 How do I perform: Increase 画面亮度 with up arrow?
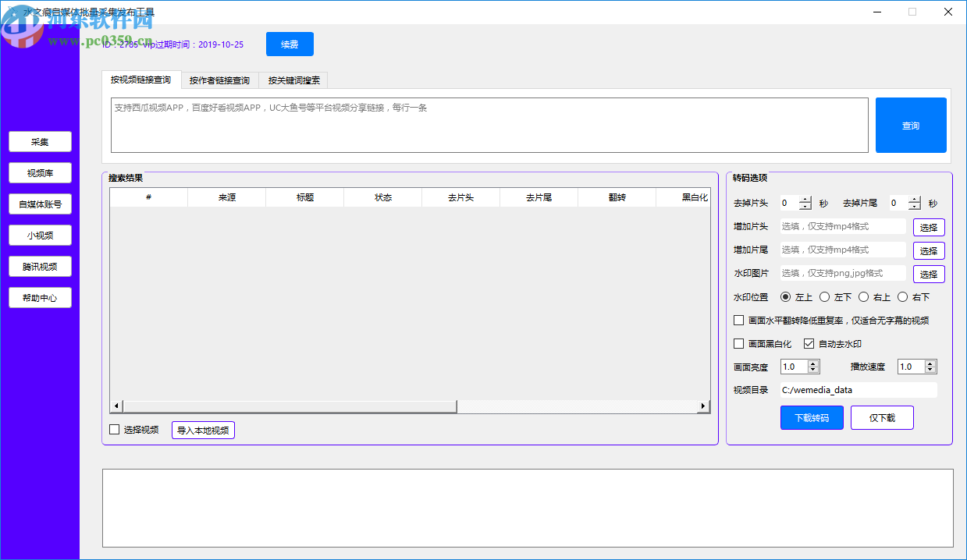[813, 363]
